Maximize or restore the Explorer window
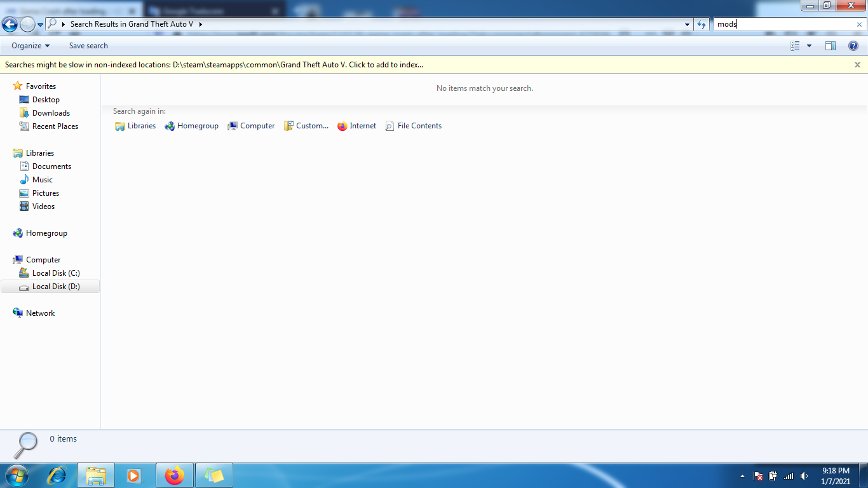 coord(826,6)
